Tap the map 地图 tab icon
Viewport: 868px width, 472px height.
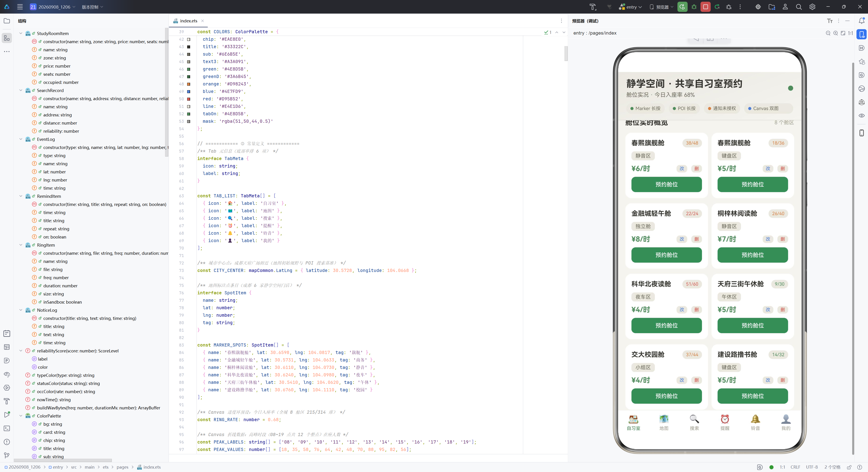[664, 419]
